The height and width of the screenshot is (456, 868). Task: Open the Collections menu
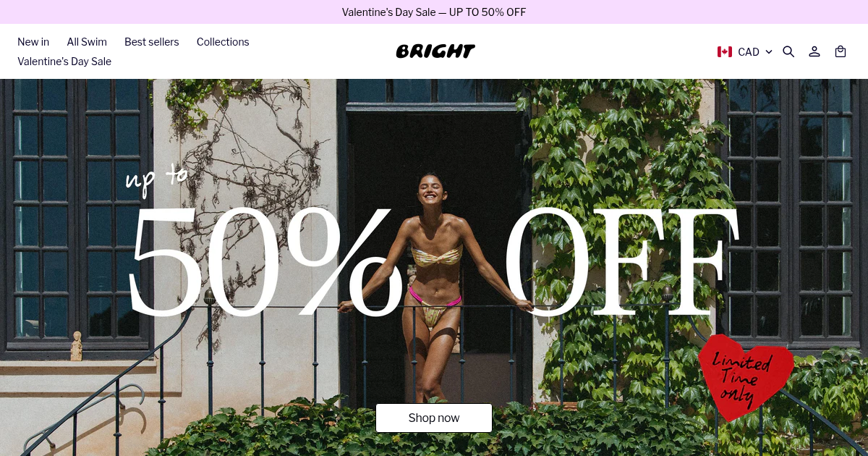pos(223,42)
